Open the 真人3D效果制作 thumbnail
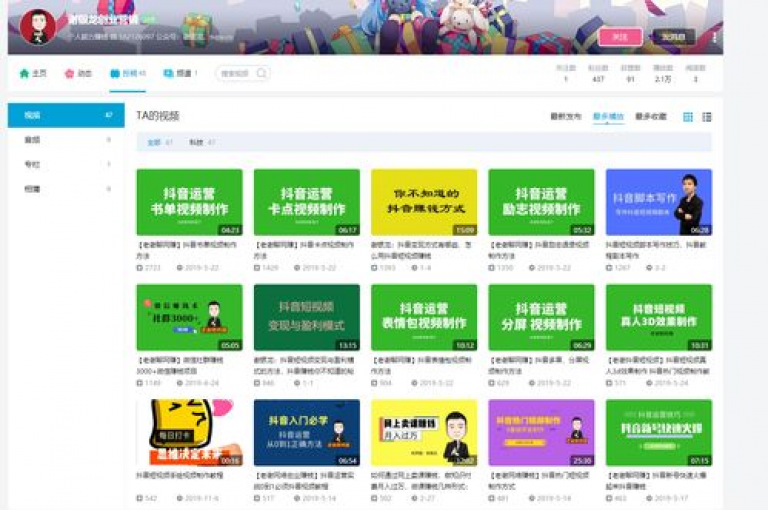This screenshot has height=510, width=768. click(659, 317)
